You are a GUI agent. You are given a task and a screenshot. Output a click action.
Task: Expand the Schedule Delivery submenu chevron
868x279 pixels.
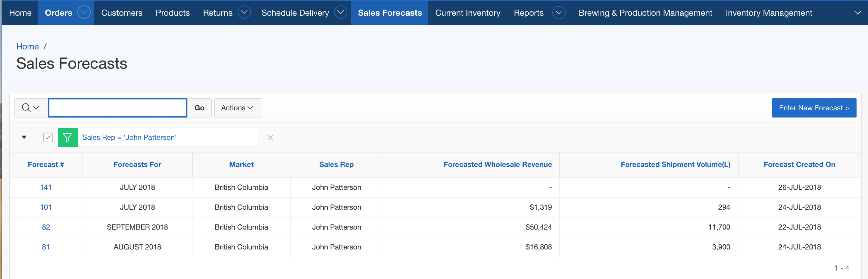341,12
